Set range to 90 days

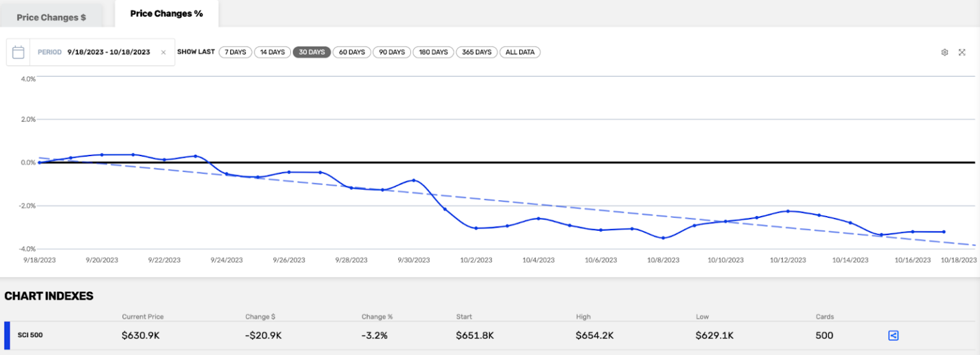click(391, 52)
